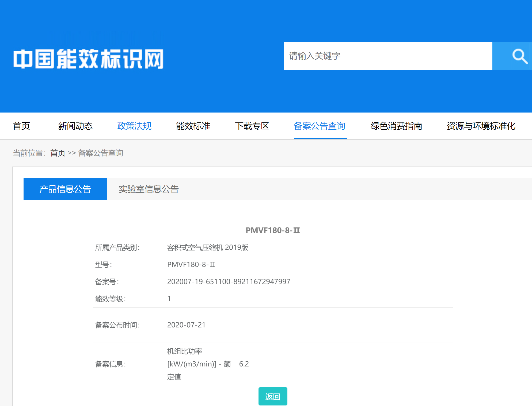Follow the 首页 breadcrumb link

coord(58,153)
